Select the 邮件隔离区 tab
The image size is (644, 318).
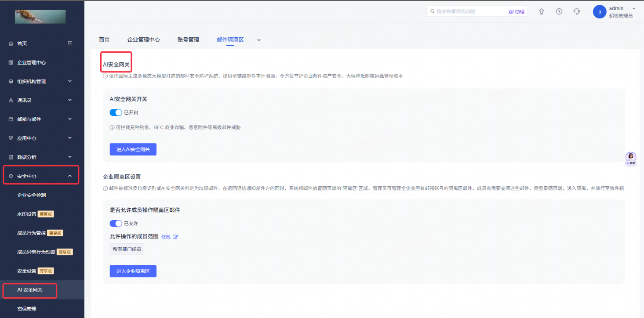pos(230,40)
